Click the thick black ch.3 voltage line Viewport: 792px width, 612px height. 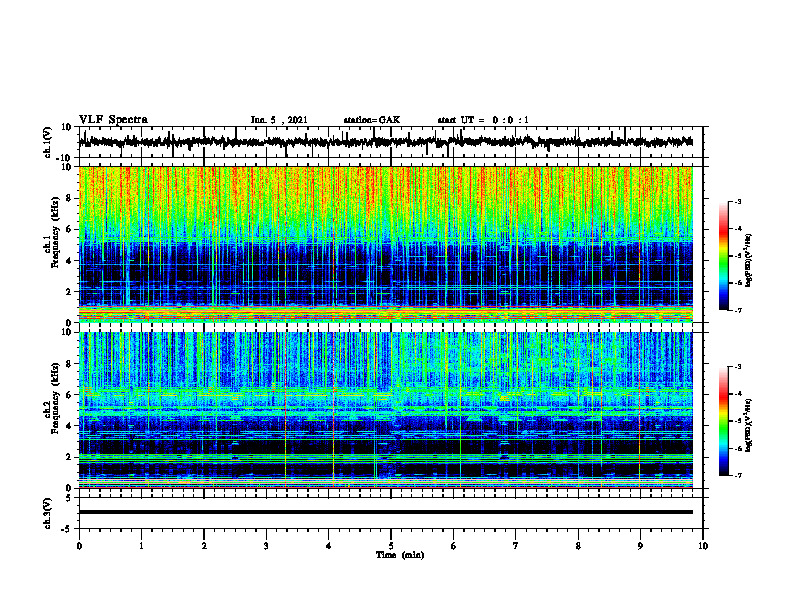click(386, 512)
